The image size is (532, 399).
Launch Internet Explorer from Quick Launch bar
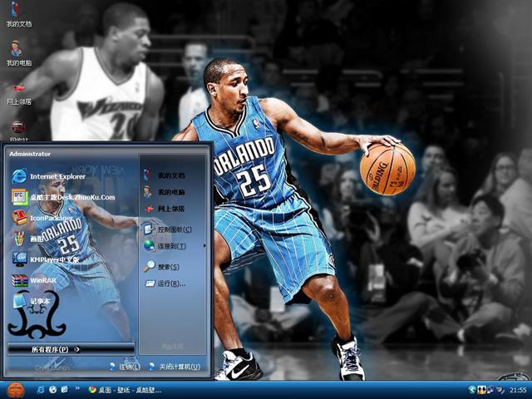pyautogui.click(x=41, y=390)
